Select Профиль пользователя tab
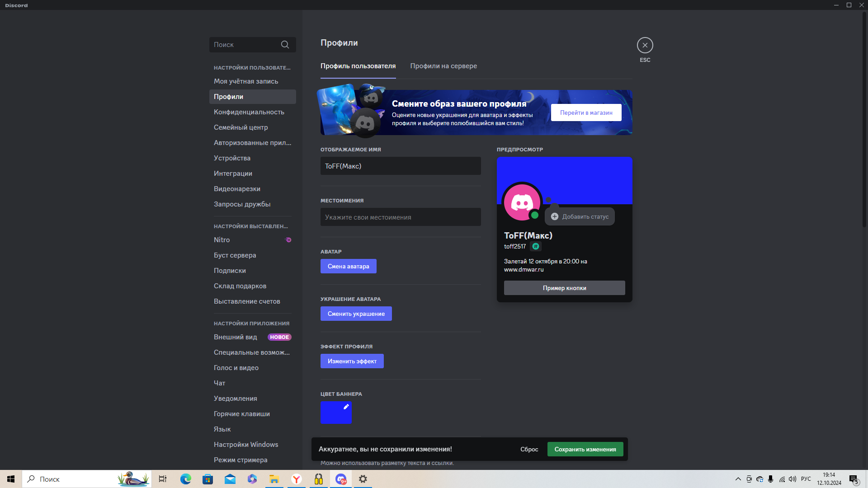 [x=358, y=66]
